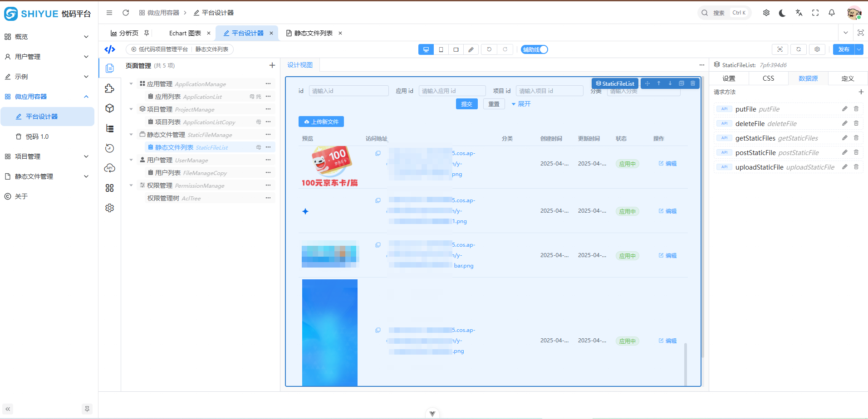This screenshot has height=419, width=868.
Task: Open notifications bell
Action: tap(832, 13)
